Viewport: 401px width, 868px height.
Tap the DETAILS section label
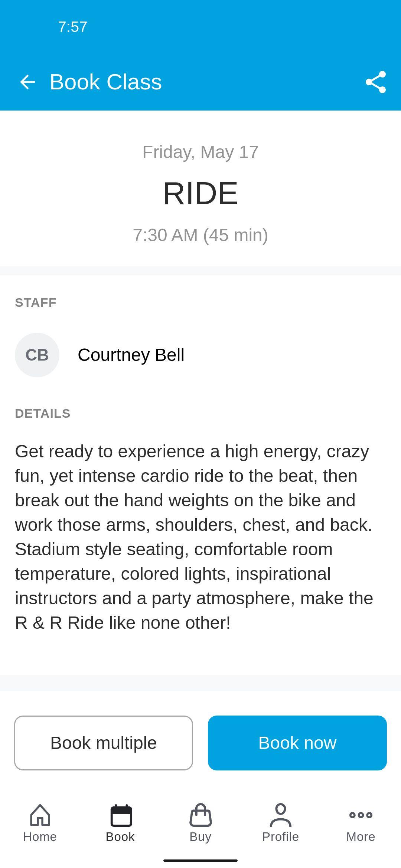coord(43,414)
